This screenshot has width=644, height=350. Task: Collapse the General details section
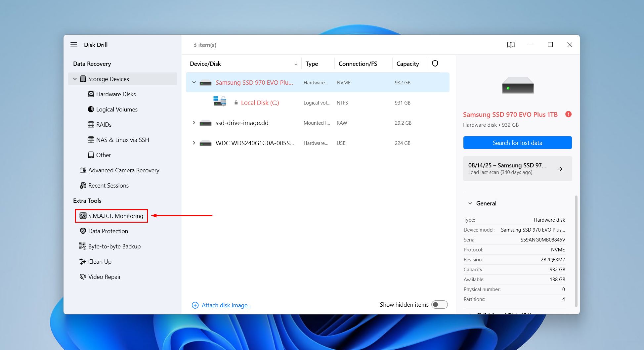[x=470, y=203]
